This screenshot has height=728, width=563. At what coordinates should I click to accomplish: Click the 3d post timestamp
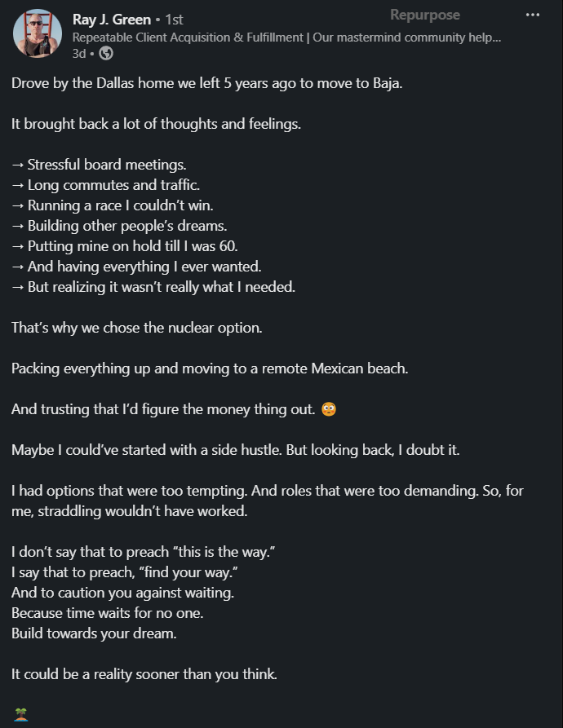(x=79, y=54)
